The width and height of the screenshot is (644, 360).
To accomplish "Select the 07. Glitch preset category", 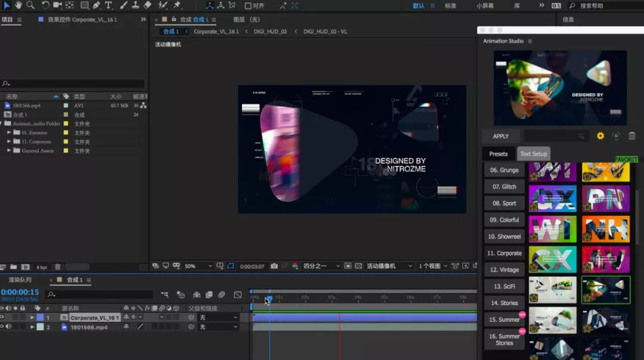I will click(x=504, y=187).
